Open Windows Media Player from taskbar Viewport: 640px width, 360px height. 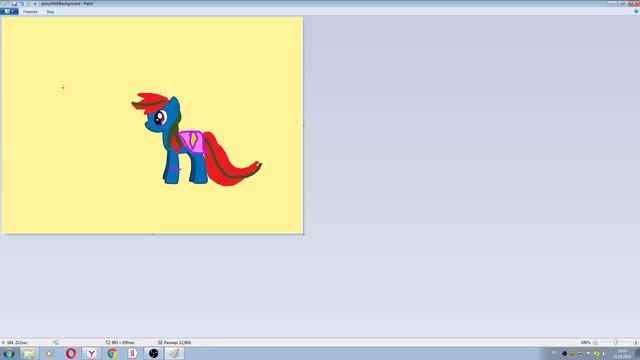click(50, 353)
